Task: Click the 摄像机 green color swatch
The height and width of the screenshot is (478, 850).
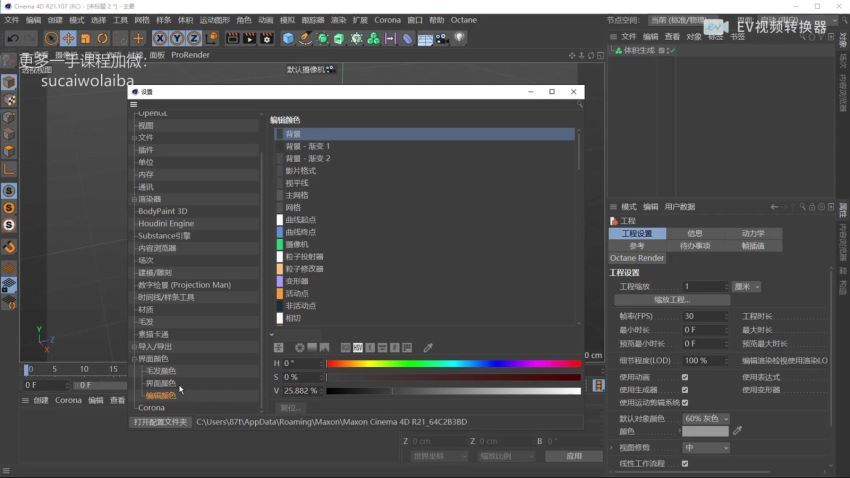Action: coord(280,244)
